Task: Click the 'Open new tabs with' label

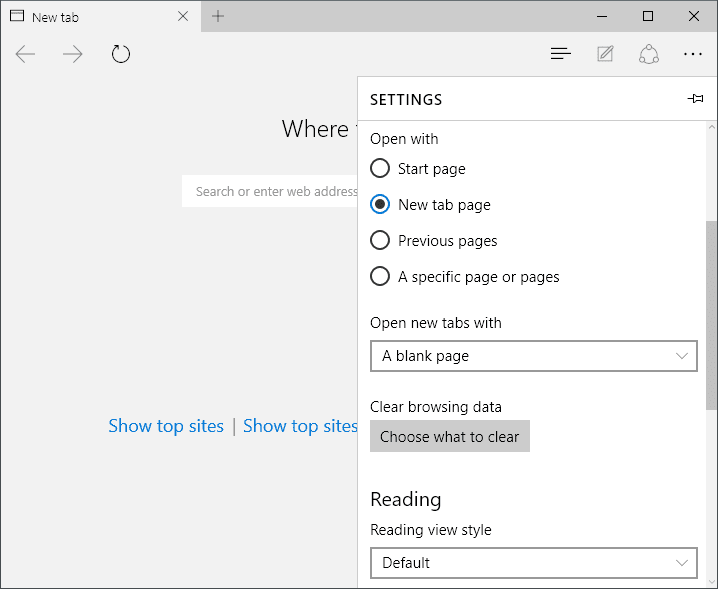Action: pos(435,323)
